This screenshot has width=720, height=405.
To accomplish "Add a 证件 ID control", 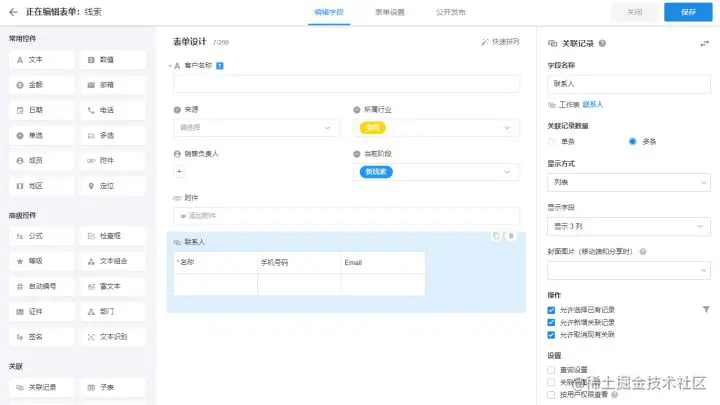I will pos(41,312).
